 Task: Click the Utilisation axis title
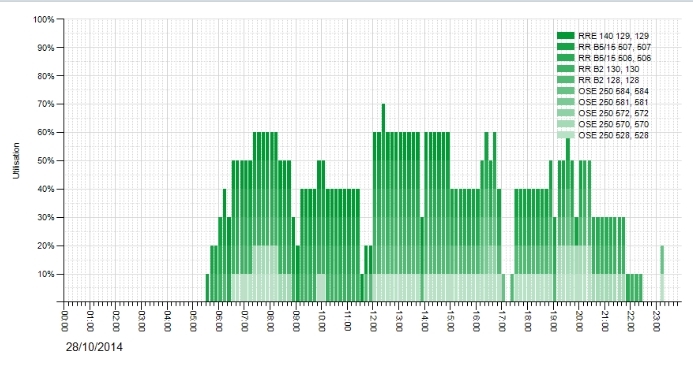tap(16, 160)
